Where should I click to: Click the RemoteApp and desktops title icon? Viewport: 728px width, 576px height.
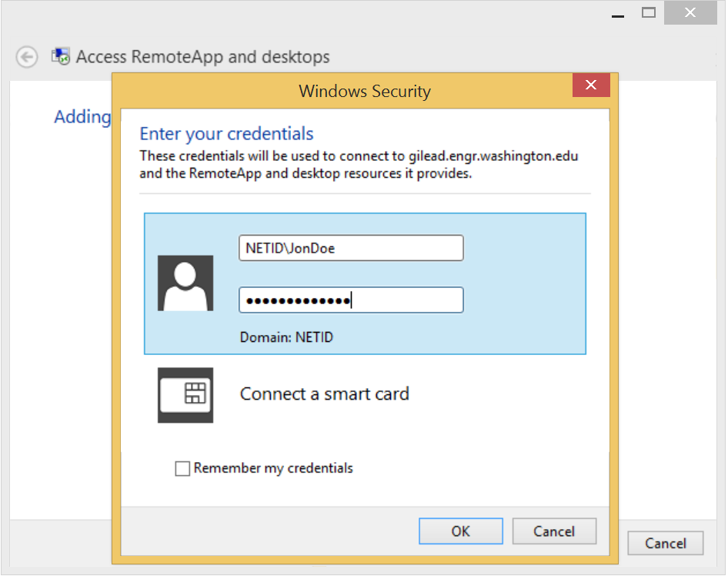(60, 56)
